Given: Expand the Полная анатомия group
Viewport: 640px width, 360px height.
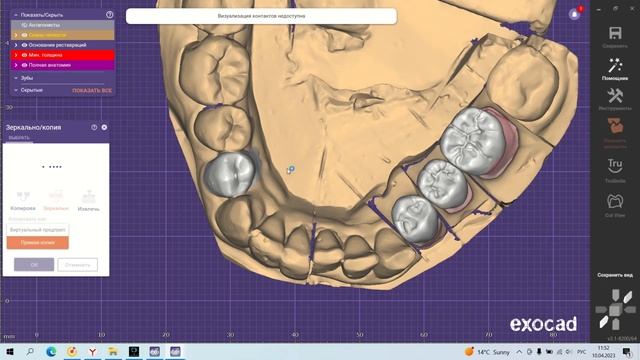Looking at the screenshot, I should coord(16,65).
